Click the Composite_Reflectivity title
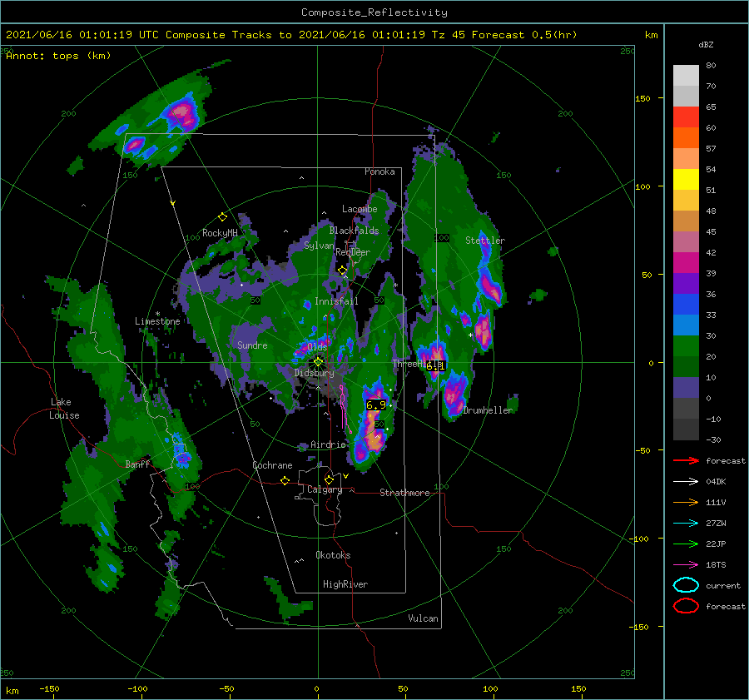The width and height of the screenshot is (749, 700). tap(374, 12)
